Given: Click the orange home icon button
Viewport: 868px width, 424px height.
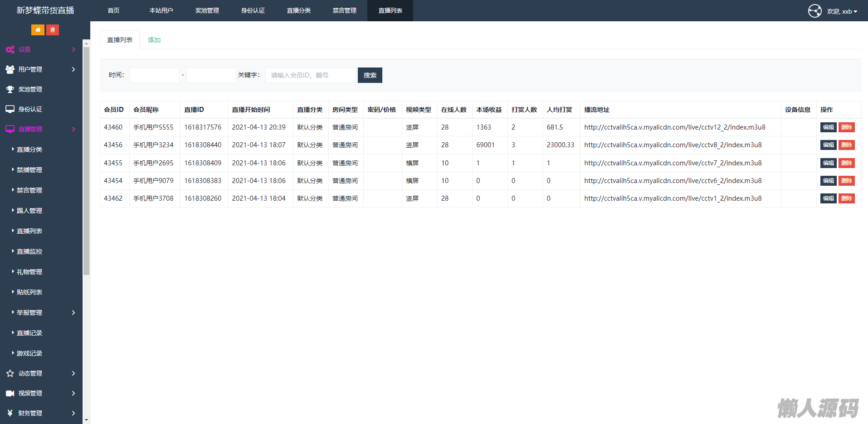Looking at the screenshot, I should click(x=38, y=30).
